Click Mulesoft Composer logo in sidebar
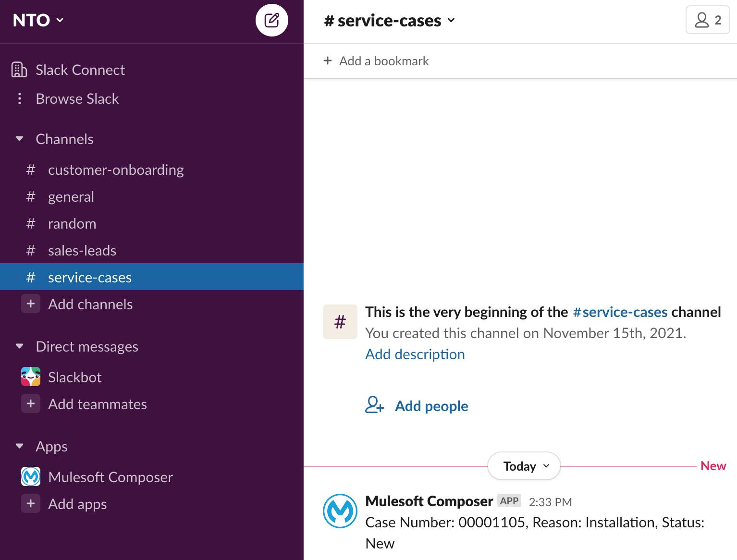 click(x=31, y=477)
